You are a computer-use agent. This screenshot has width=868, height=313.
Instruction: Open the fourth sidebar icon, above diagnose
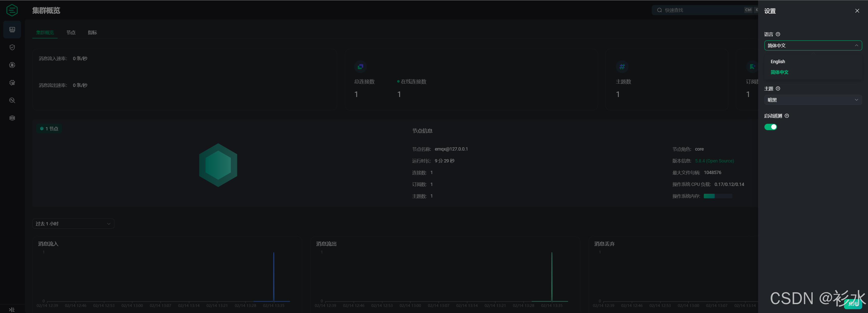12,83
